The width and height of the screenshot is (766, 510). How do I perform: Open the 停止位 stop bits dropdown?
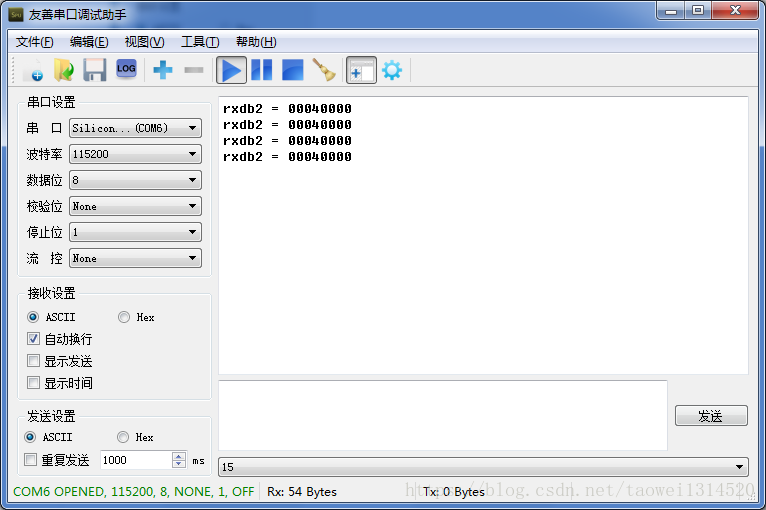pyautogui.click(x=135, y=232)
